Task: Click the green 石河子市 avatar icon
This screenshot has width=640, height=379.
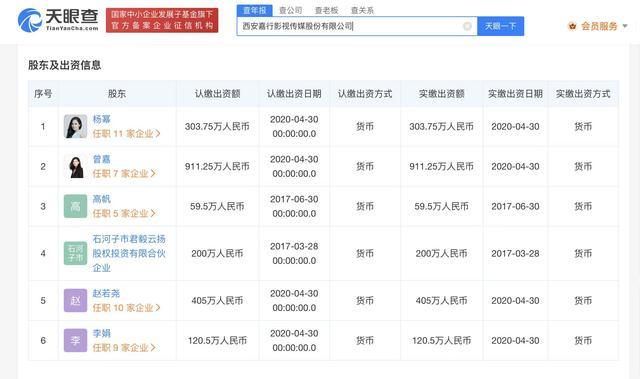Action: pos(76,253)
